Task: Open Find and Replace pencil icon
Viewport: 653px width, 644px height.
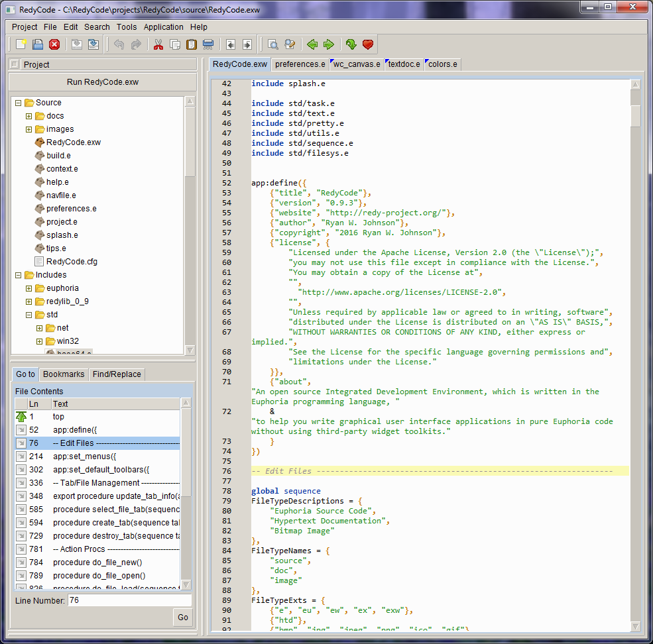Action: click(290, 44)
